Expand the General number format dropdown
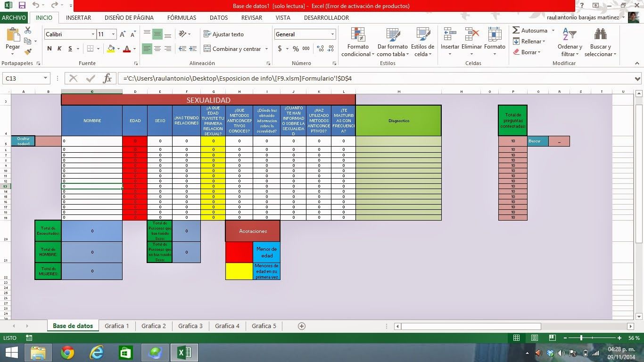This screenshot has width=644, height=362. pos(332,34)
